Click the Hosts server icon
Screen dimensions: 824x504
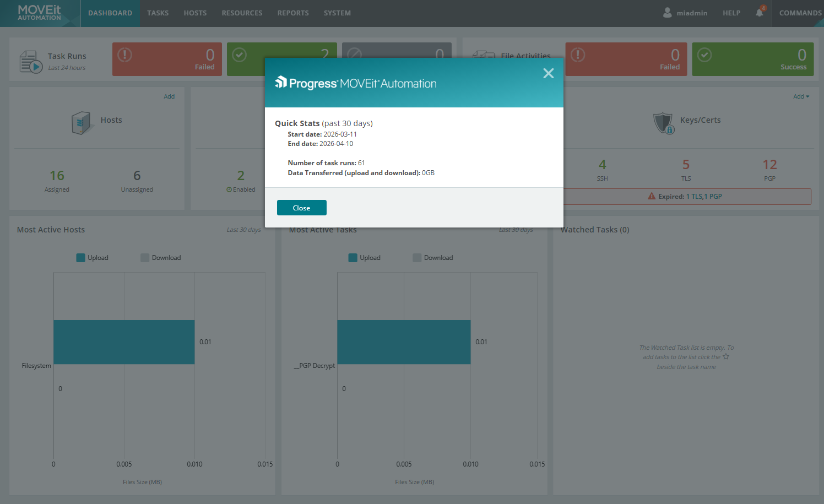81,122
